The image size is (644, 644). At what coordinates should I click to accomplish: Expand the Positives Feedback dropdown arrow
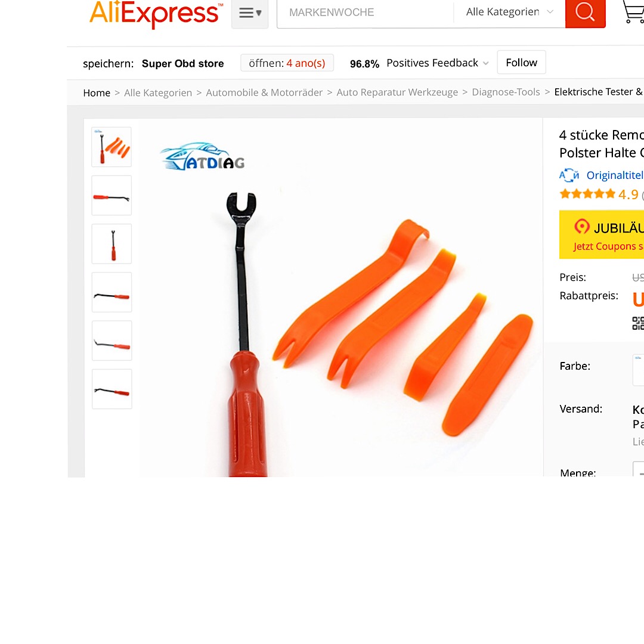(486, 63)
